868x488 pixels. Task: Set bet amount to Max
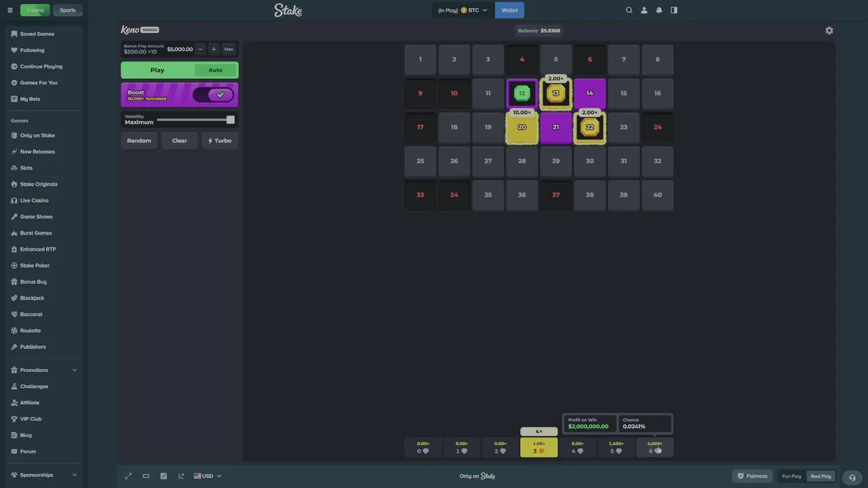point(229,49)
